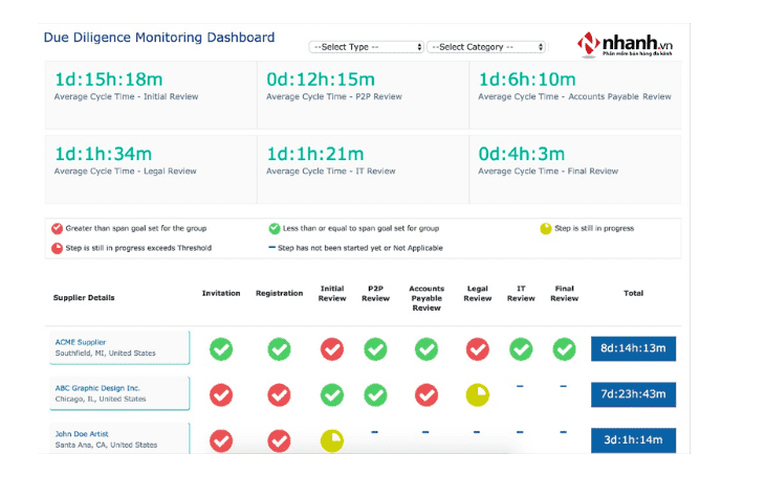Click the red check legend icon for 'Greater than span goal'
765x478 pixels.
(57, 228)
